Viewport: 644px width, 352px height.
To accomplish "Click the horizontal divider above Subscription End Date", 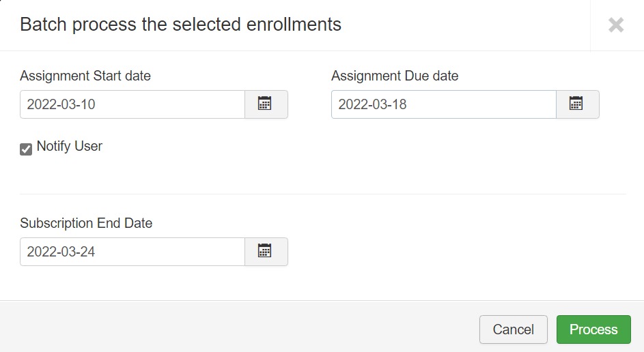I will click(x=322, y=194).
